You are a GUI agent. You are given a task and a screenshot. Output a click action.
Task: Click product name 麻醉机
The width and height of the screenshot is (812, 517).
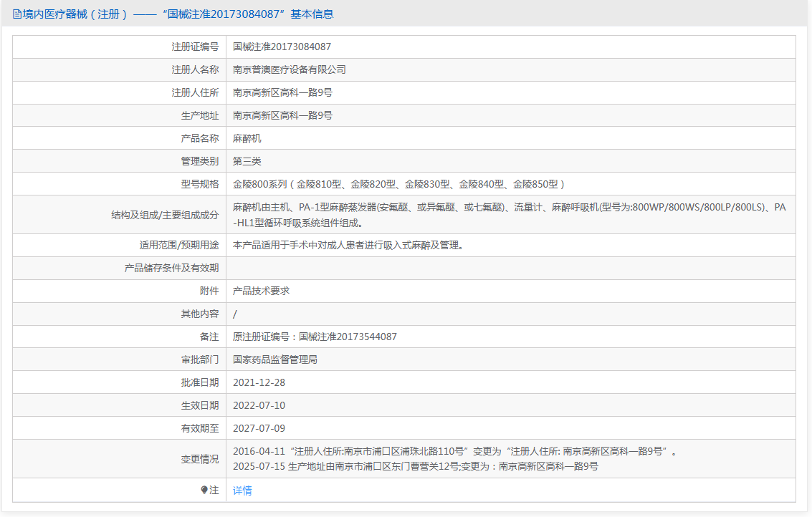click(x=247, y=138)
